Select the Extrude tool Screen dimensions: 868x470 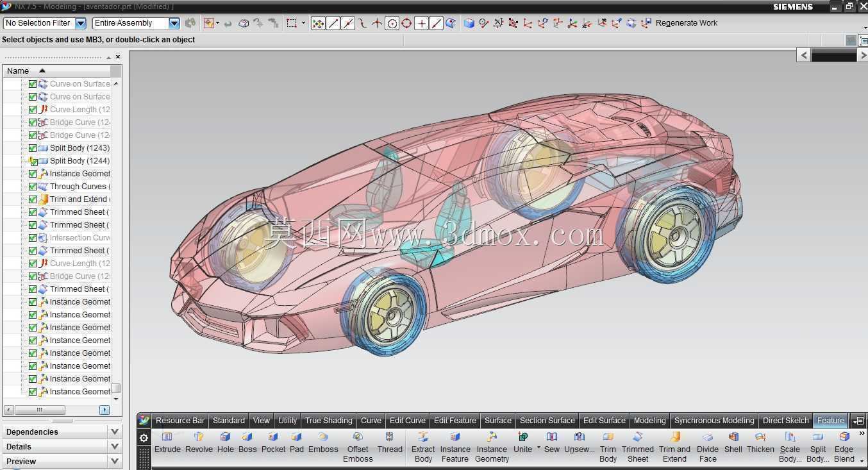point(167,442)
